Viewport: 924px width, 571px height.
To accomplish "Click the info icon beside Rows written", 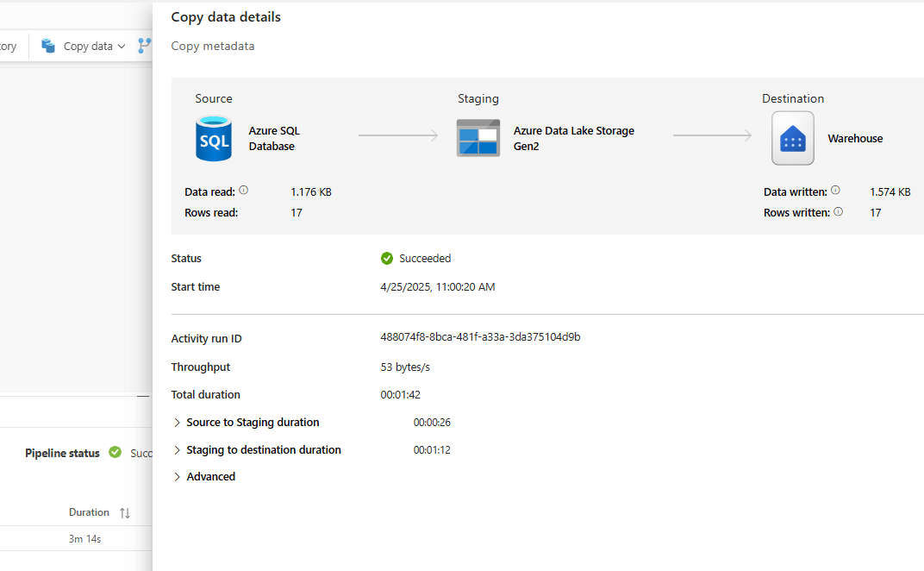I will [x=838, y=211].
